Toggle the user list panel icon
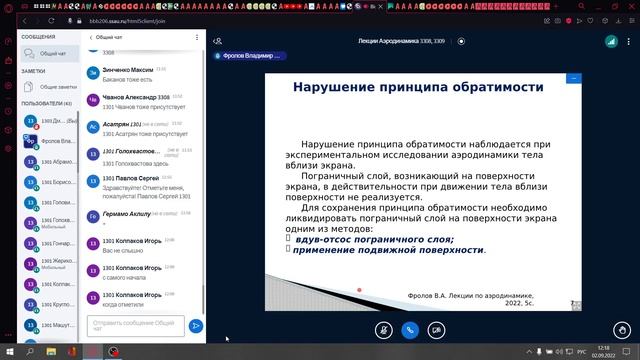 218,41
